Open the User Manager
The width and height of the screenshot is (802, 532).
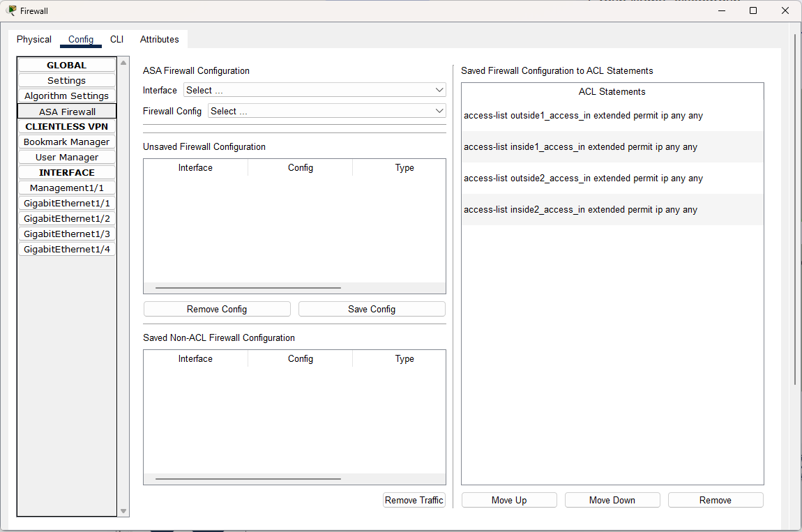point(66,157)
